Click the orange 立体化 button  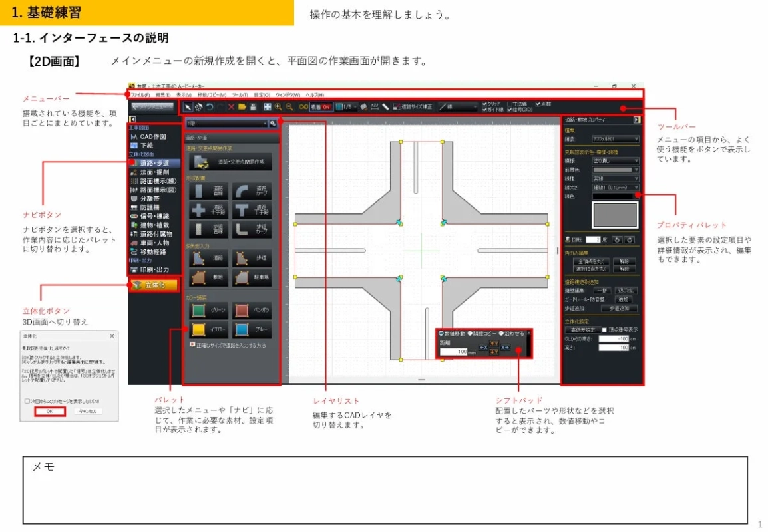(154, 285)
